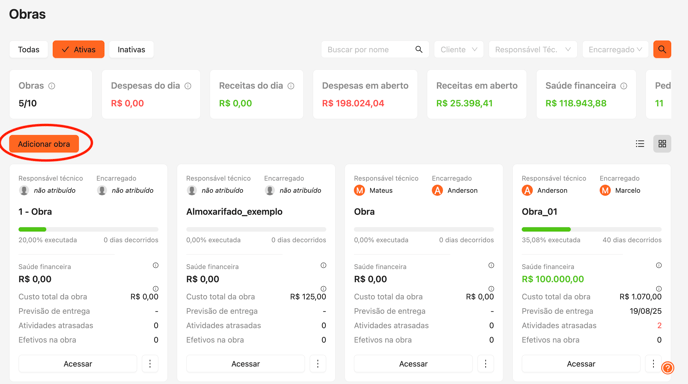Click the 1 - Obra title
Viewport: 688px width, 384px height.
(x=35, y=212)
